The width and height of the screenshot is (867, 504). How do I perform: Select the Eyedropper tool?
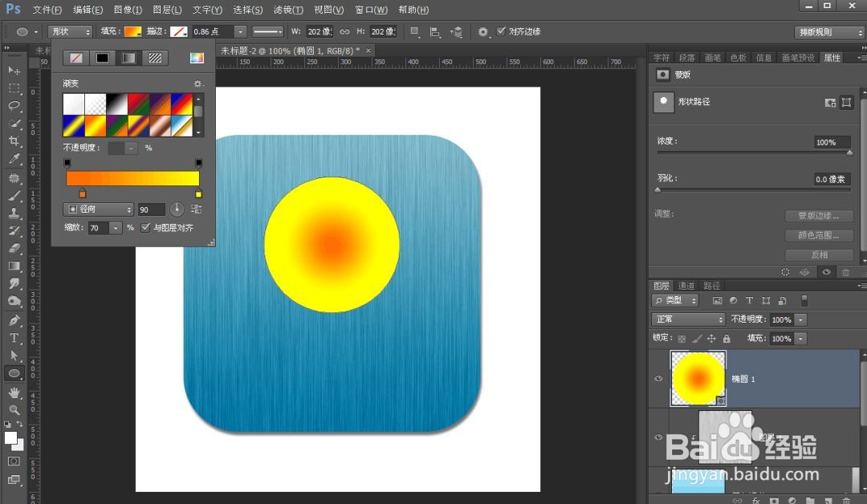14,159
